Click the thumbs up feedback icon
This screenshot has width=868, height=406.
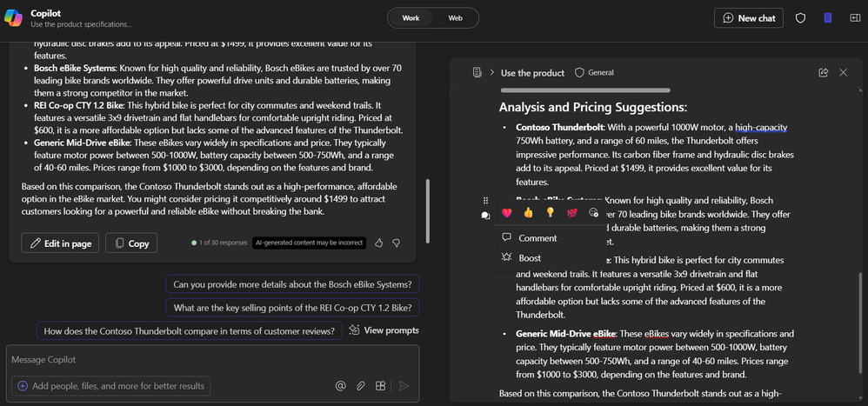[378, 243]
